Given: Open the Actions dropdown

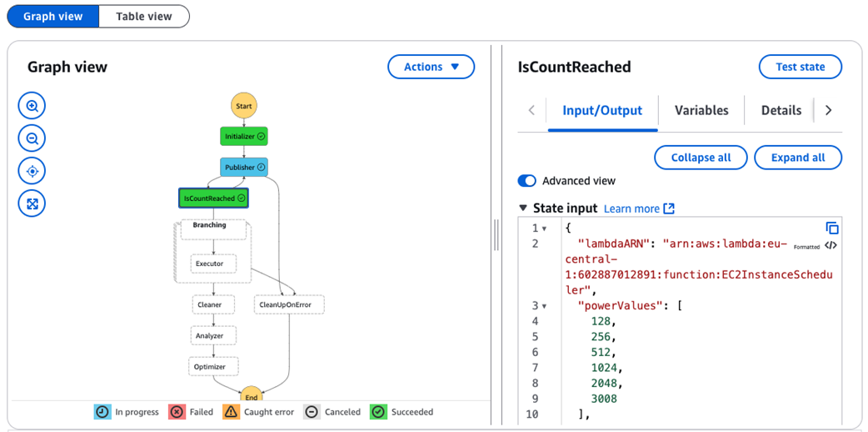Looking at the screenshot, I should (431, 67).
